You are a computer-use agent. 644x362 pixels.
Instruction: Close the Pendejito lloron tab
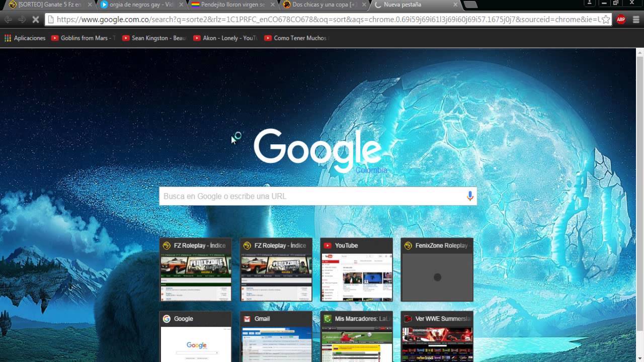tap(273, 5)
